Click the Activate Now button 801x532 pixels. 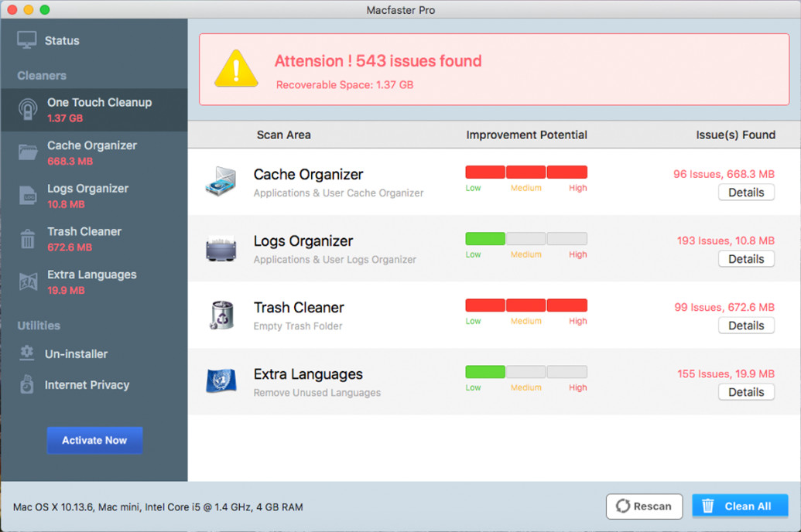coord(94,440)
